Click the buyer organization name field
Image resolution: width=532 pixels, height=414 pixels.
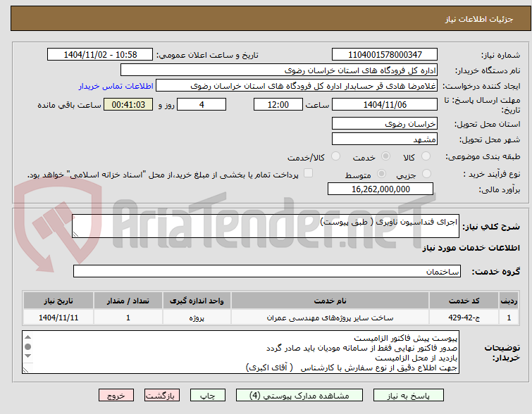tap(279, 70)
